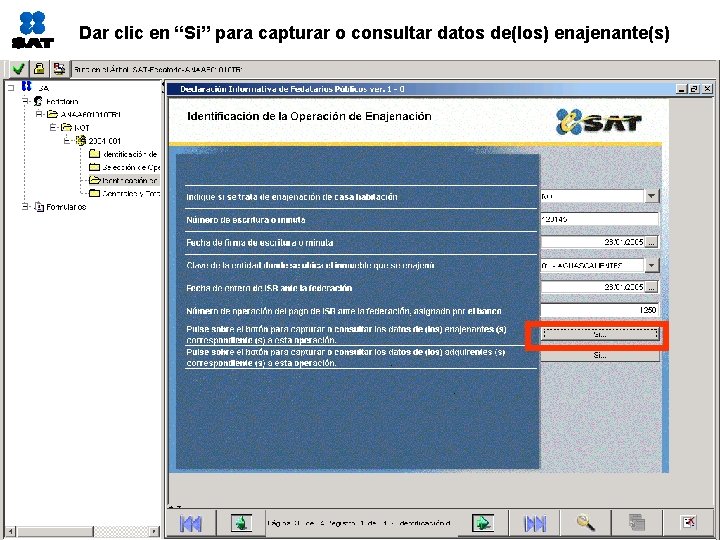The width and height of the screenshot is (720, 540).
Task: Jump to last record with double-arrow icon
Action: 535,523
